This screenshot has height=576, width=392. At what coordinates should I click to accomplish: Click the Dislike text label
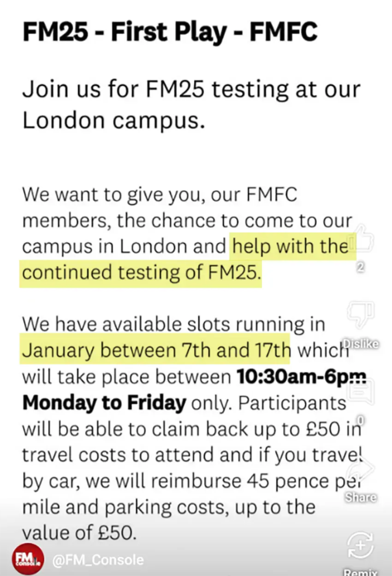point(361,344)
